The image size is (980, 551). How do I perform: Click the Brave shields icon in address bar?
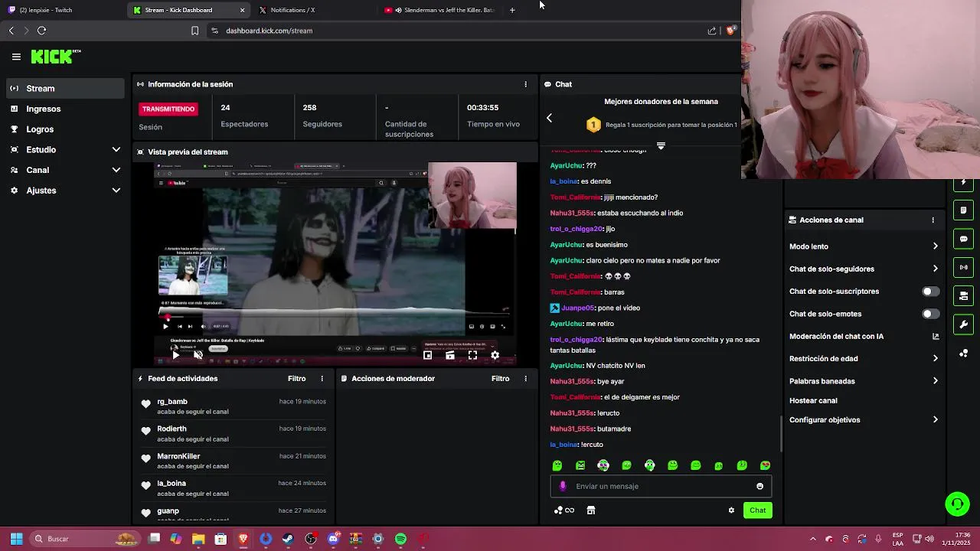coord(731,31)
